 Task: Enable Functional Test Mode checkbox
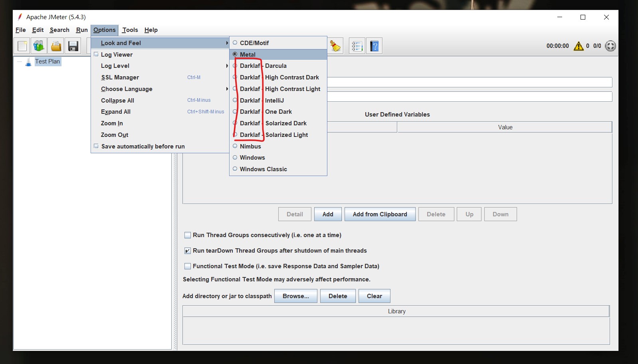(188, 266)
